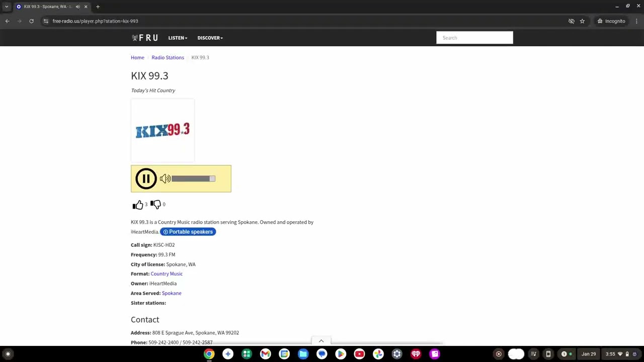Click the KIX 99.3 station logo image
644x362 pixels.
[x=163, y=130]
